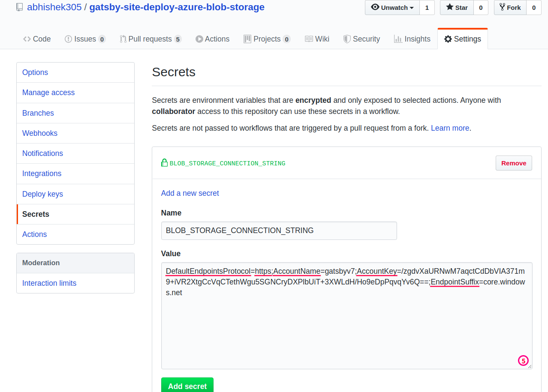Click the Name field label
The width and height of the screenshot is (548, 392).
click(171, 213)
